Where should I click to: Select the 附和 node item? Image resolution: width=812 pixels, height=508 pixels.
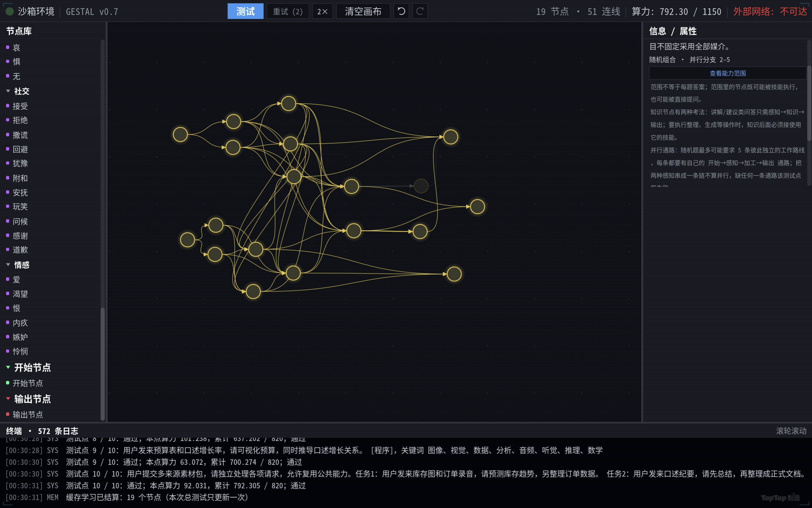point(17,178)
